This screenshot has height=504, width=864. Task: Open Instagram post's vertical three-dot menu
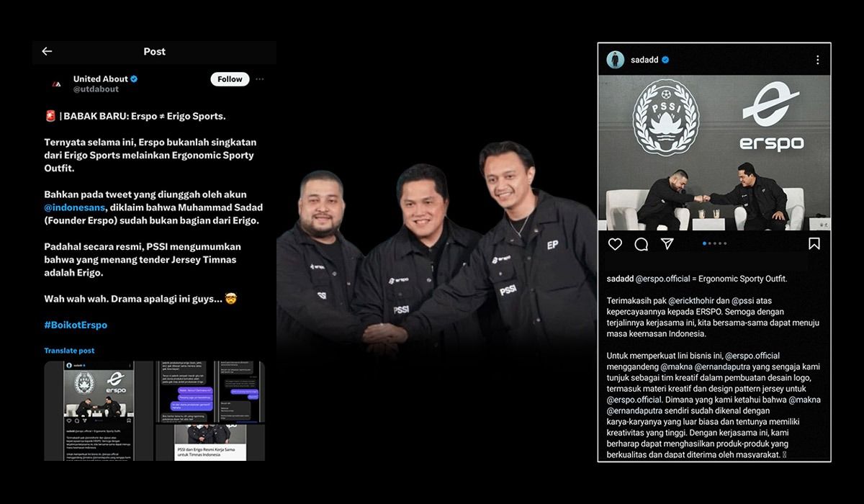(x=817, y=60)
